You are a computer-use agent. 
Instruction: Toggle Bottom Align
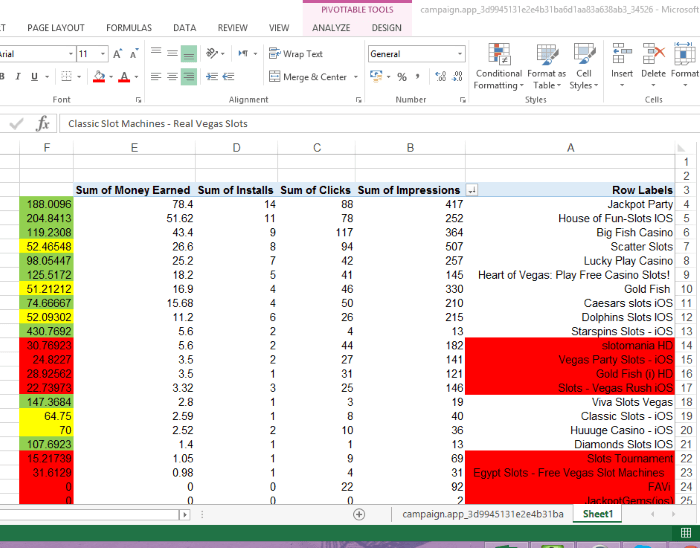[x=189, y=54]
